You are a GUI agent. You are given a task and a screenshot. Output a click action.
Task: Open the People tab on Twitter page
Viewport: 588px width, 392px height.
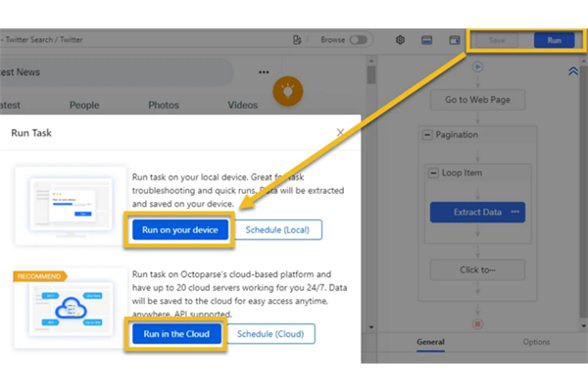point(84,105)
